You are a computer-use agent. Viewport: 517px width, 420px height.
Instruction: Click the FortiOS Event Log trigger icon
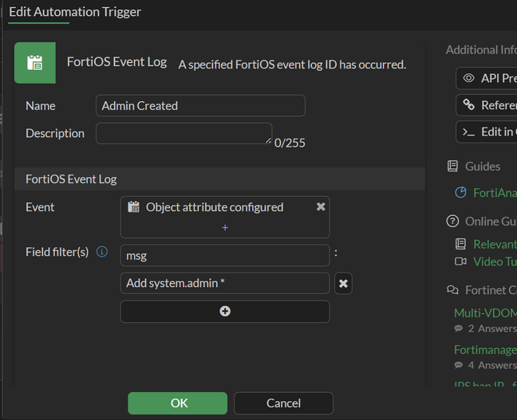(35, 63)
